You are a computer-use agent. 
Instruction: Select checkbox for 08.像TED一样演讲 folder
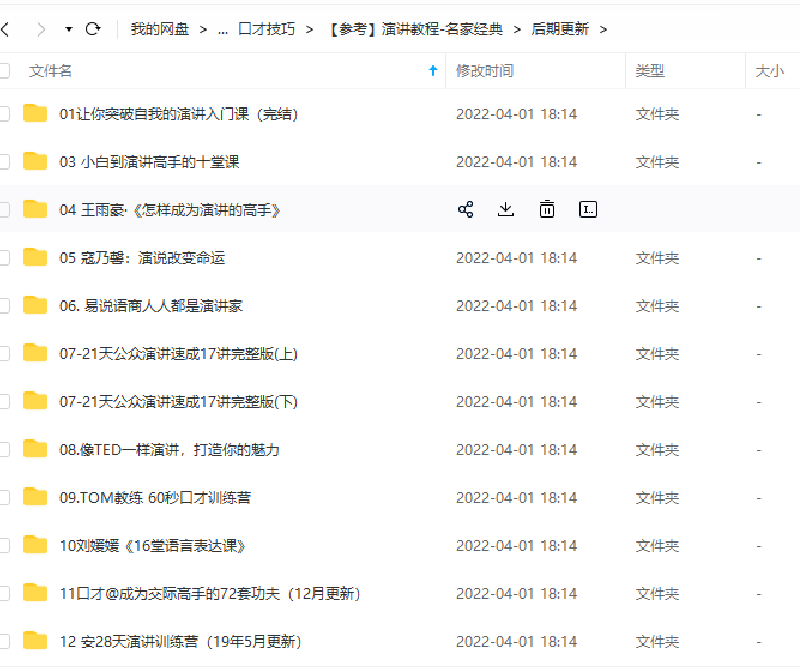click(4, 450)
